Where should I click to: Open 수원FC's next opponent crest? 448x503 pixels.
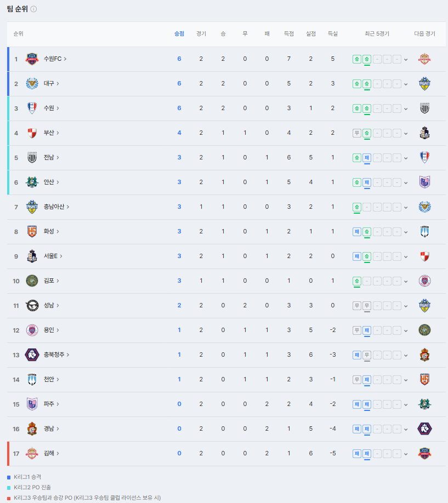pyautogui.click(x=424, y=59)
